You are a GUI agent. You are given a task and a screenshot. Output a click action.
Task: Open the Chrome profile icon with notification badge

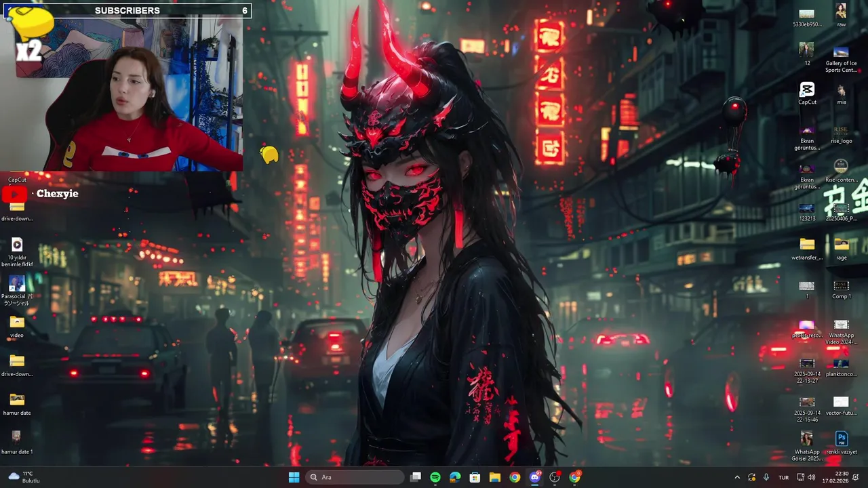[x=575, y=477]
